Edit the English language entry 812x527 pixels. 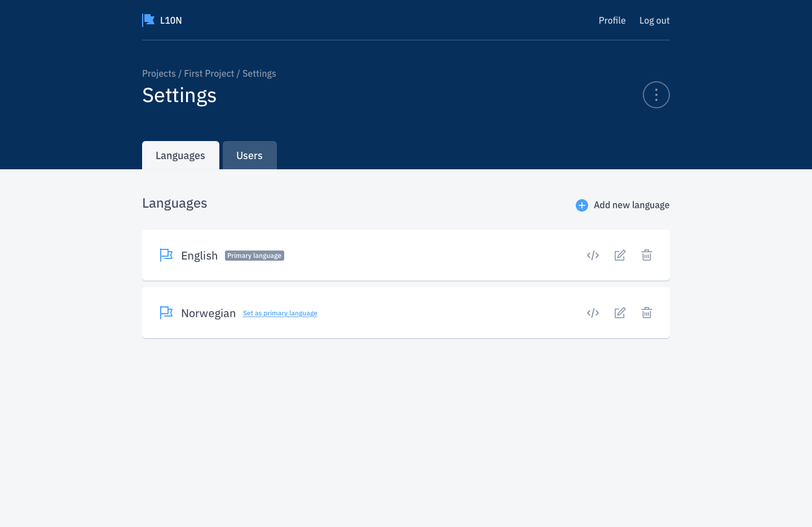pos(620,255)
